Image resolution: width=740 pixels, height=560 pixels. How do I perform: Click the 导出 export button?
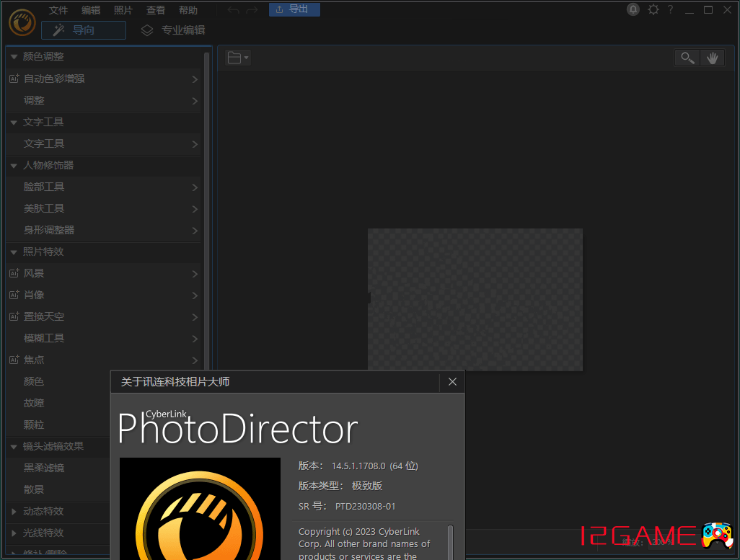coord(294,9)
